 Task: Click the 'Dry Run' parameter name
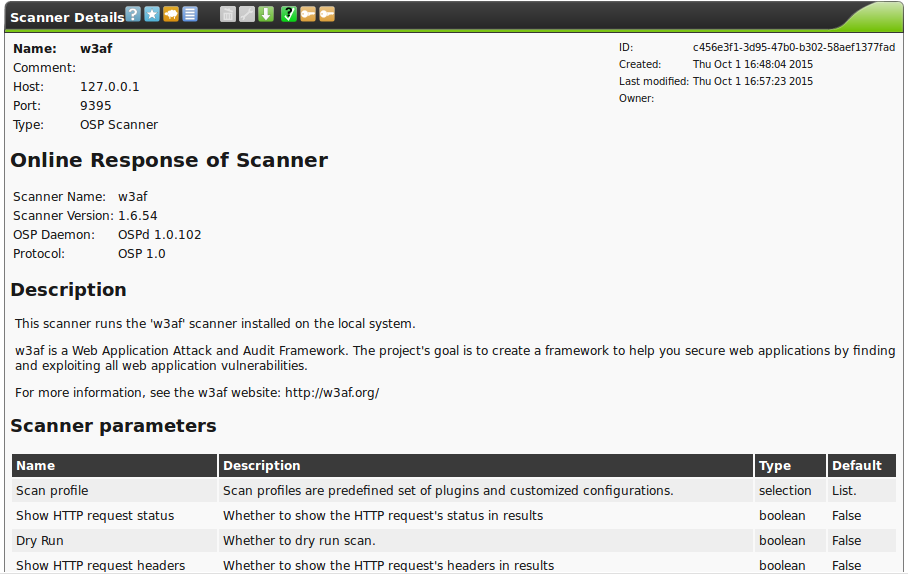coord(39,540)
